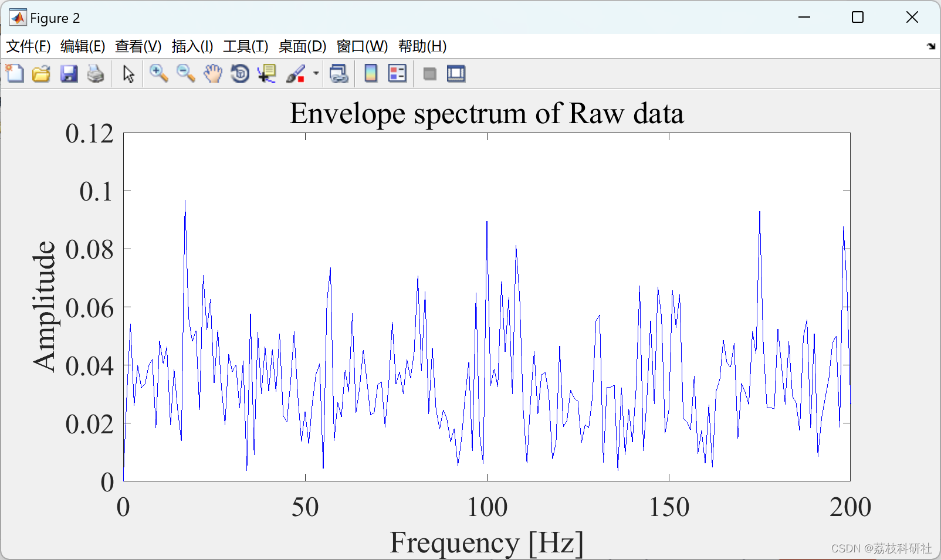Minimize the Figure 2 window
The width and height of the screenshot is (941, 560).
pyautogui.click(x=804, y=18)
